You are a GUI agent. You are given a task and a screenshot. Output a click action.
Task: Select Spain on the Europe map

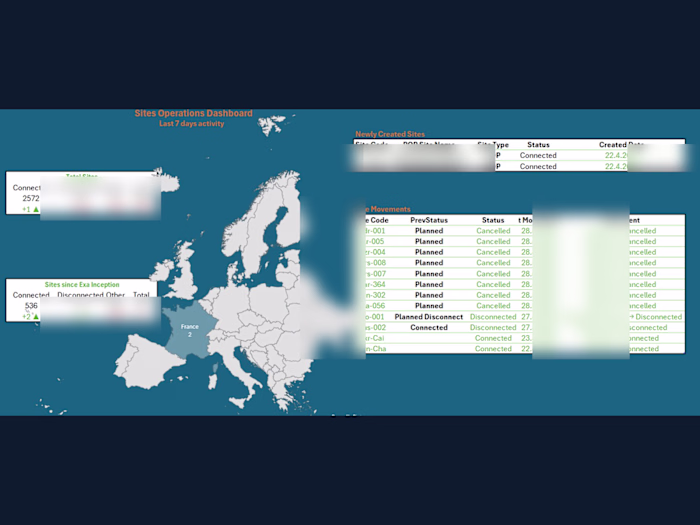[x=145, y=364]
